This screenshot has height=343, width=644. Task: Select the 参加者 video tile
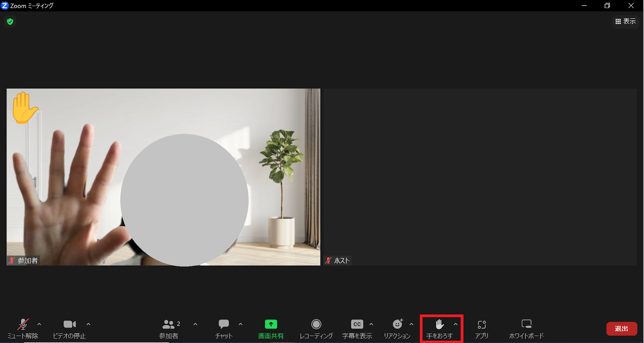click(163, 177)
